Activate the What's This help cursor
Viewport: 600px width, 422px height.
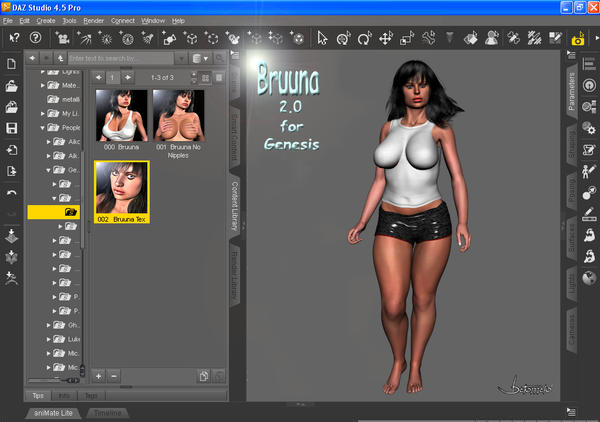pos(14,37)
